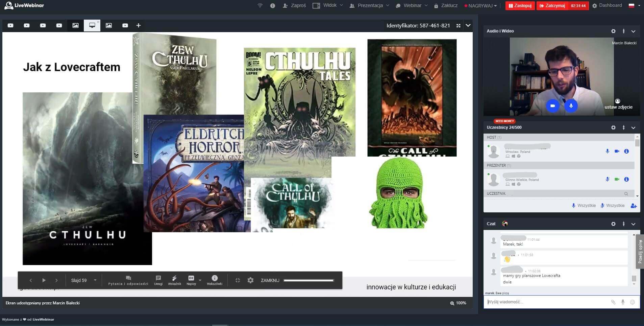Open emoji picker in chat input
Viewport: 644px width, 326px height.
click(x=633, y=302)
